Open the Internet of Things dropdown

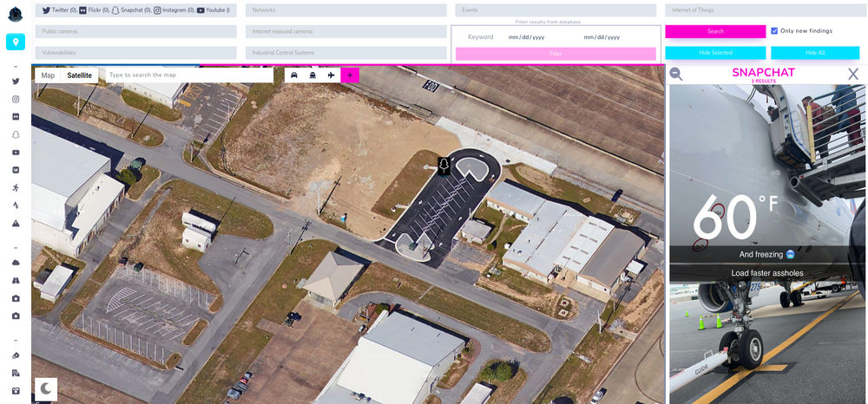click(x=762, y=10)
